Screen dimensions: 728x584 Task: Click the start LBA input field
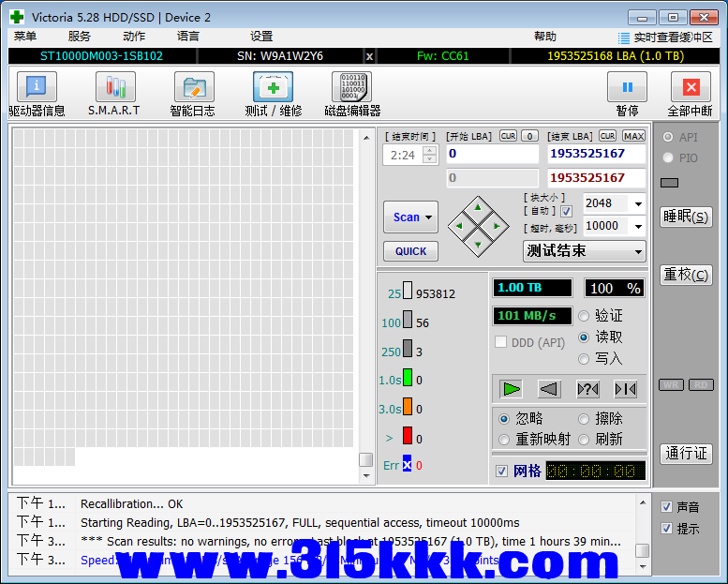(x=492, y=154)
